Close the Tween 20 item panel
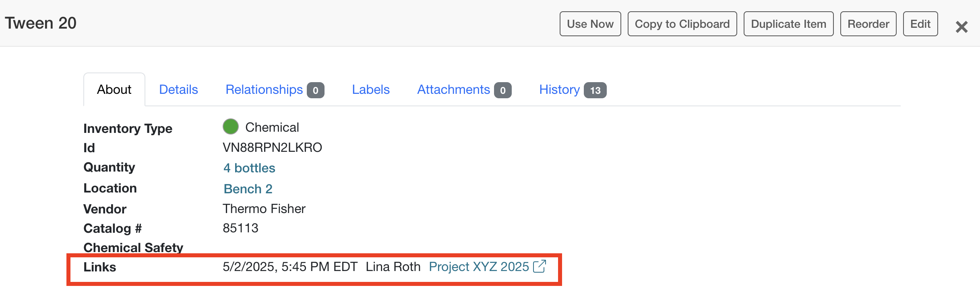980x298 pixels. tap(961, 27)
